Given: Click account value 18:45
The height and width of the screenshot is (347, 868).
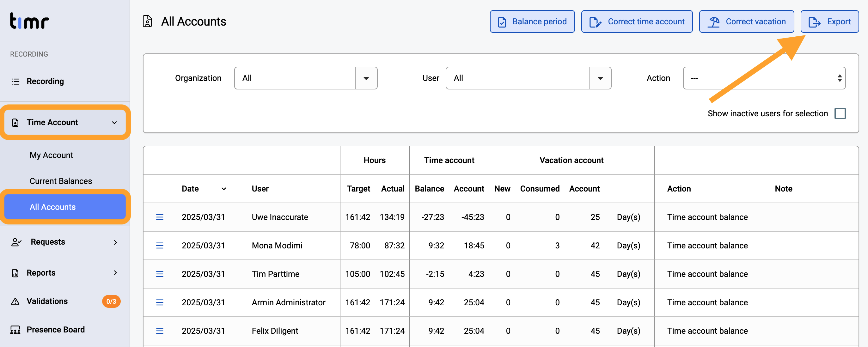Looking at the screenshot, I should pyautogui.click(x=474, y=246).
